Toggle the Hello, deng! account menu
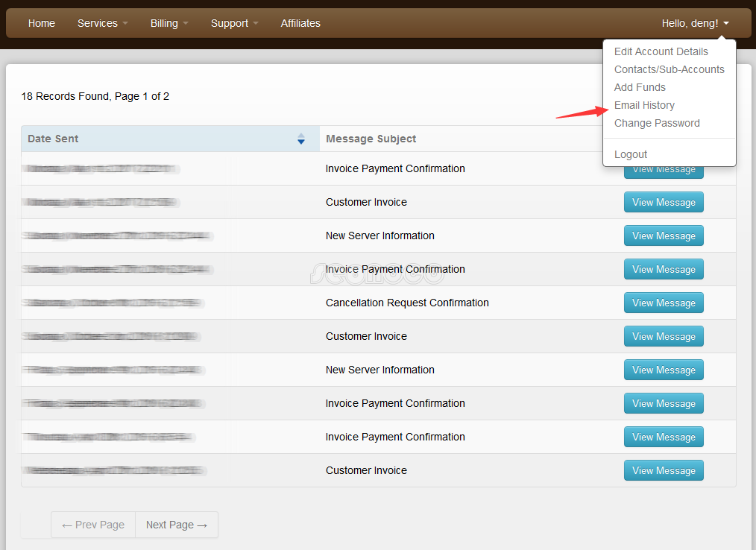Screen dimensions: 756x550 pos(695,23)
